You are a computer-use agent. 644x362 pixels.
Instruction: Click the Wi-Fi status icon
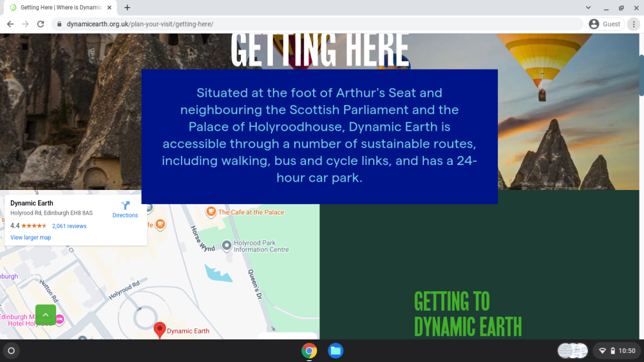click(x=603, y=351)
